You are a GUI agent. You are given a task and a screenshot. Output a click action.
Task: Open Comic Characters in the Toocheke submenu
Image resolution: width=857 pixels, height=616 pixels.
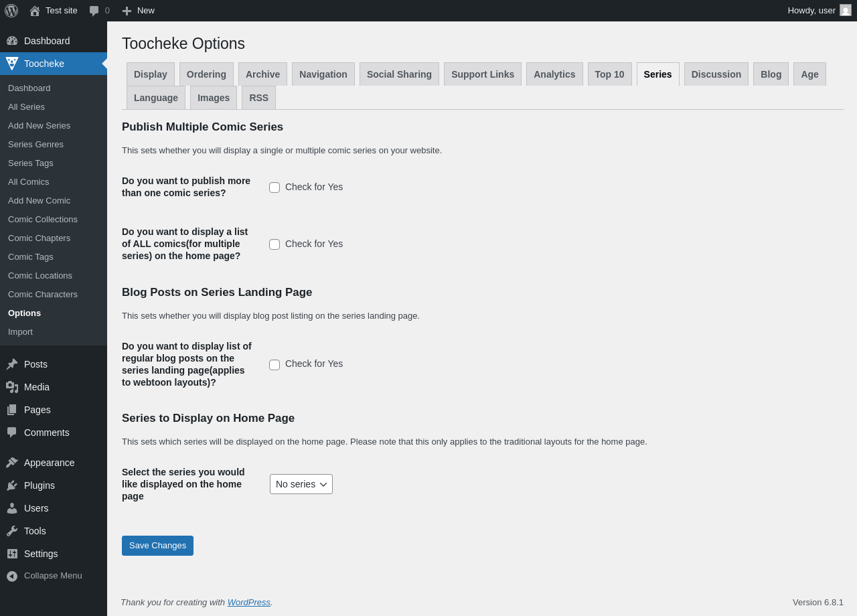coord(43,295)
